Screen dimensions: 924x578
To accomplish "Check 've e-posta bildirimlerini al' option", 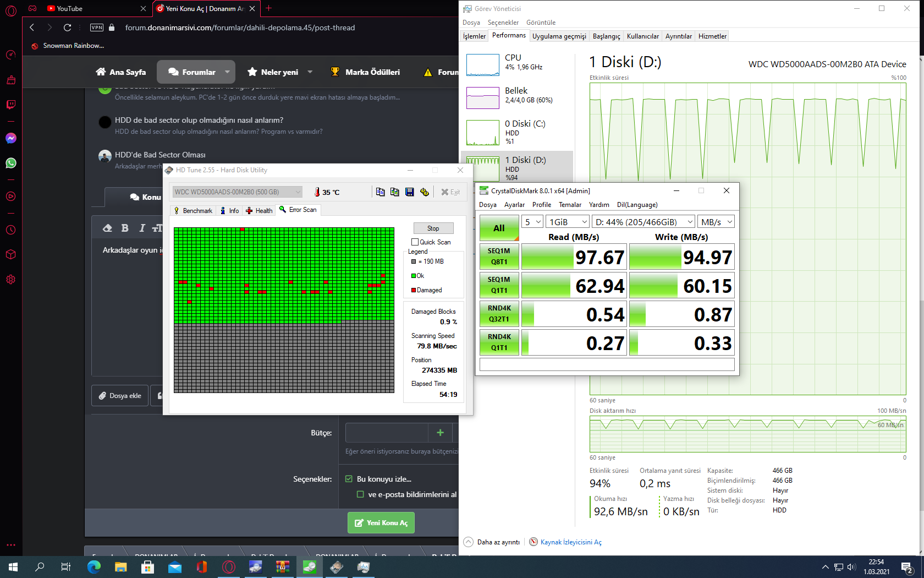I will point(360,494).
